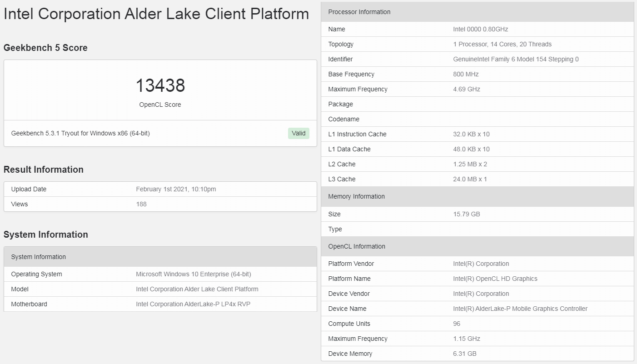Click the 'Geekbench 5 Score' heading
637x364 pixels.
point(45,48)
